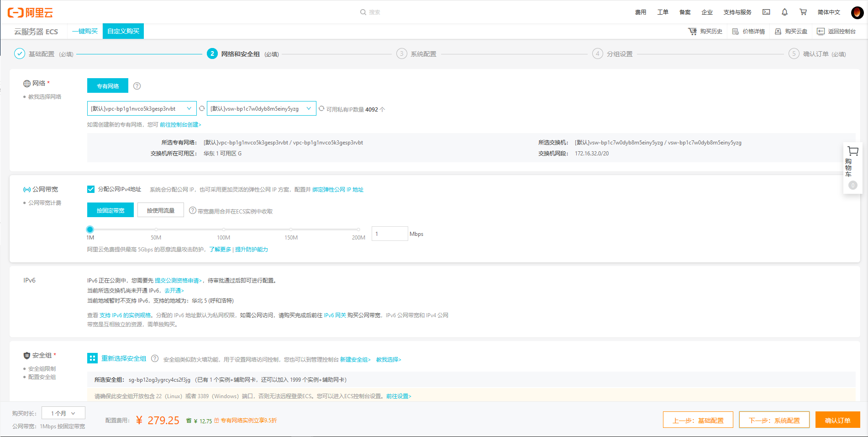The width and height of the screenshot is (868, 437).
Task: Open 价格详情 price details
Action: pos(748,32)
